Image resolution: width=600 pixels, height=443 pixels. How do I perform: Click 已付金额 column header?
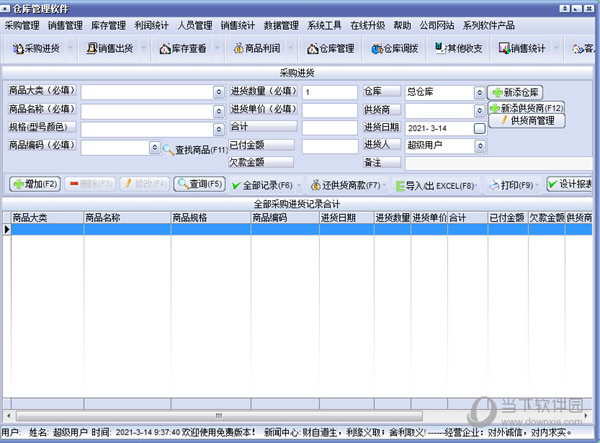[x=508, y=218]
